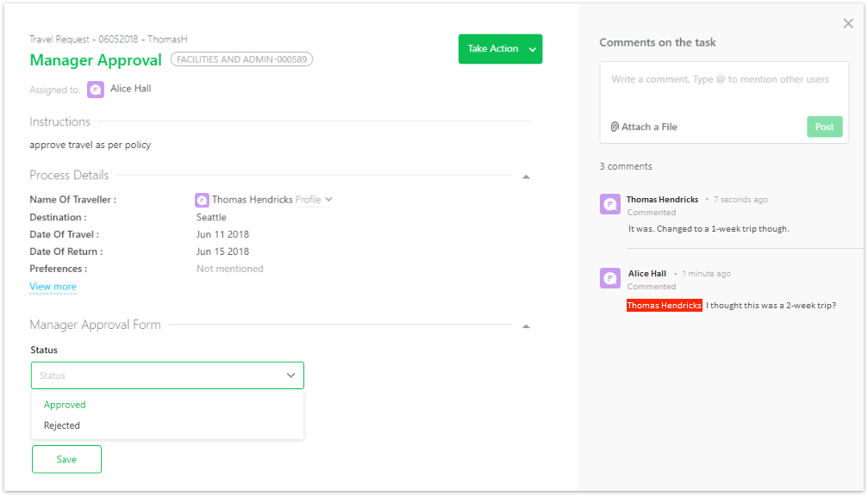
Task: Open the Status combo box
Action: coord(168,375)
